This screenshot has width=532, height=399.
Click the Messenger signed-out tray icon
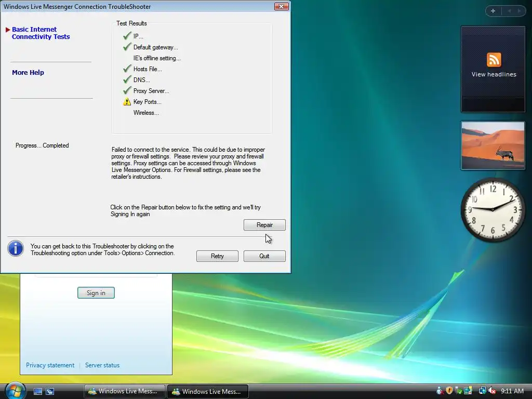[440, 391]
